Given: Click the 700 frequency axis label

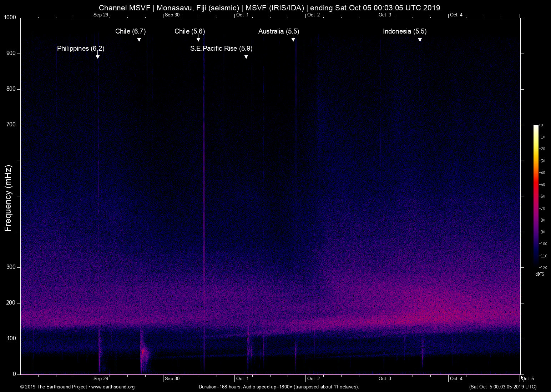Looking at the screenshot, I should point(11,125).
